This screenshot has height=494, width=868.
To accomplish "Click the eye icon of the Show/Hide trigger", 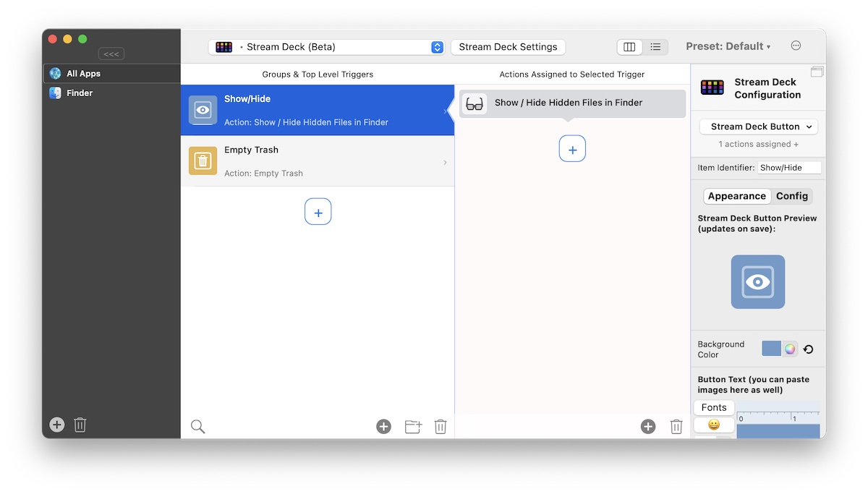I will pyautogui.click(x=203, y=111).
